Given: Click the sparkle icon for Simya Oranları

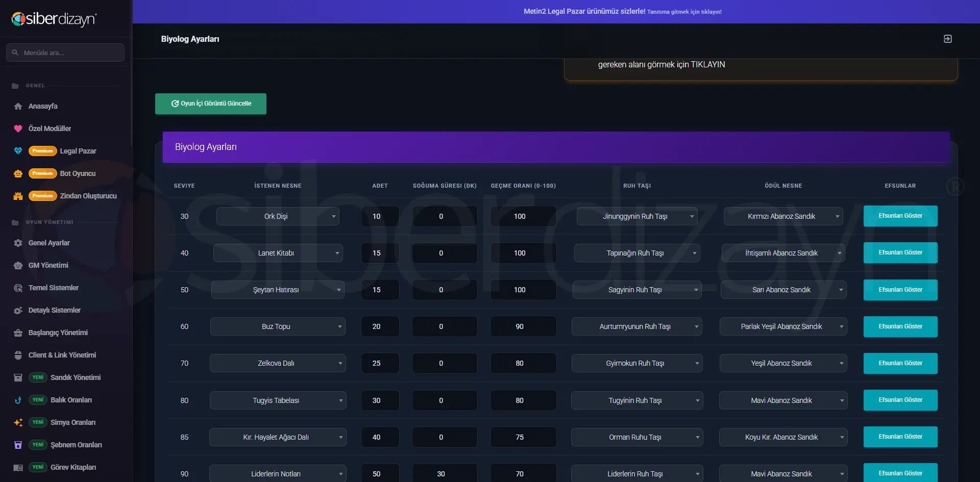Looking at the screenshot, I should coord(18,422).
